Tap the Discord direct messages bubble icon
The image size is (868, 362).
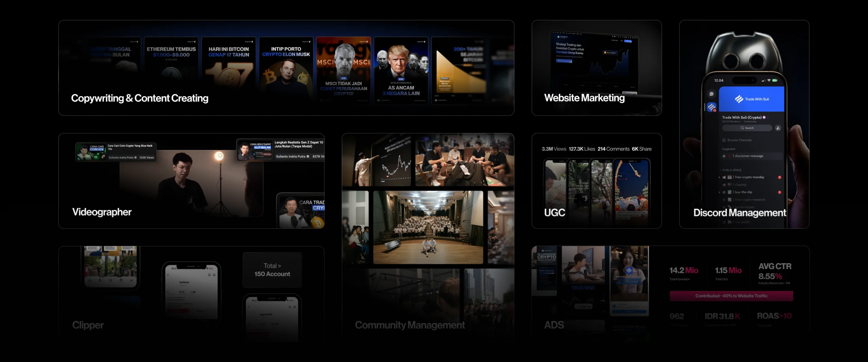pyautogui.click(x=711, y=94)
